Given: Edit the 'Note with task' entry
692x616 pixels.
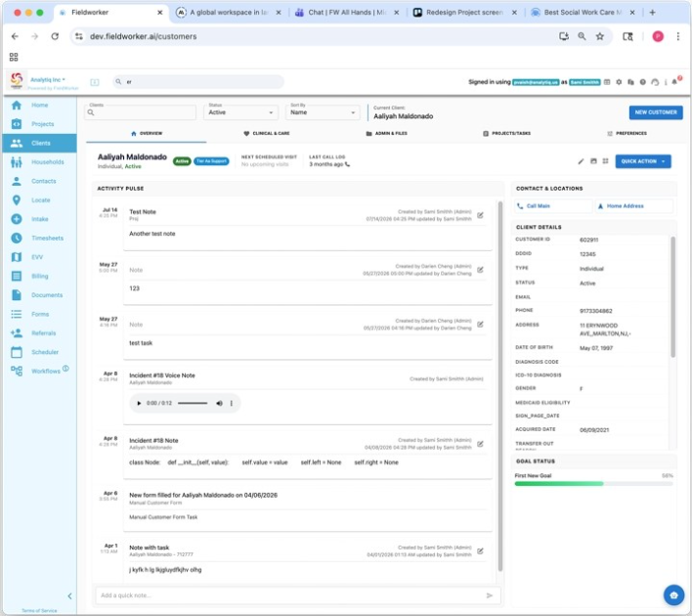Looking at the screenshot, I should pyautogui.click(x=480, y=551).
